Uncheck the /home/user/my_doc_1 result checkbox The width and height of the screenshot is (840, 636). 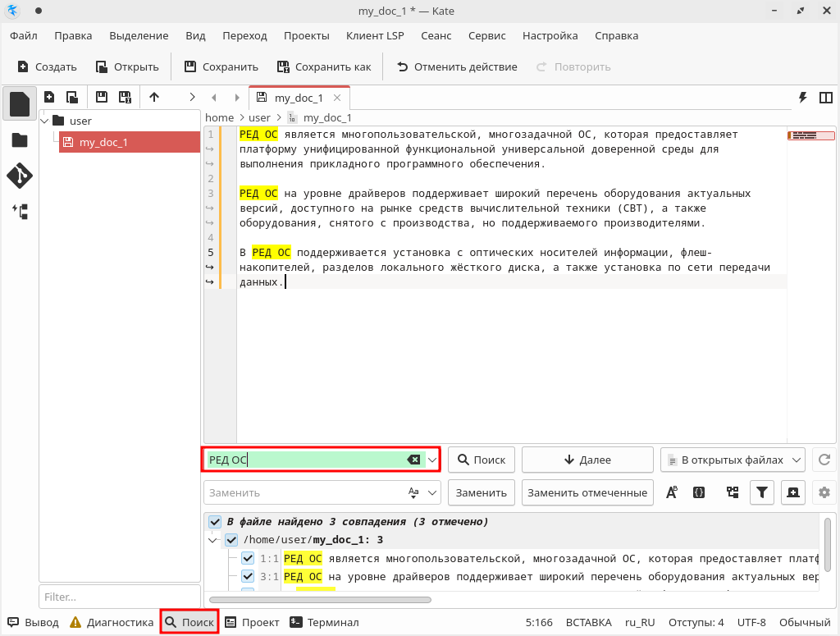pos(231,540)
